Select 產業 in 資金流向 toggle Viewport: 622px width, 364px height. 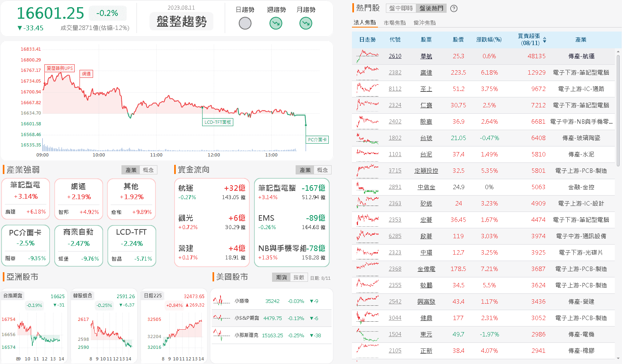point(305,170)
